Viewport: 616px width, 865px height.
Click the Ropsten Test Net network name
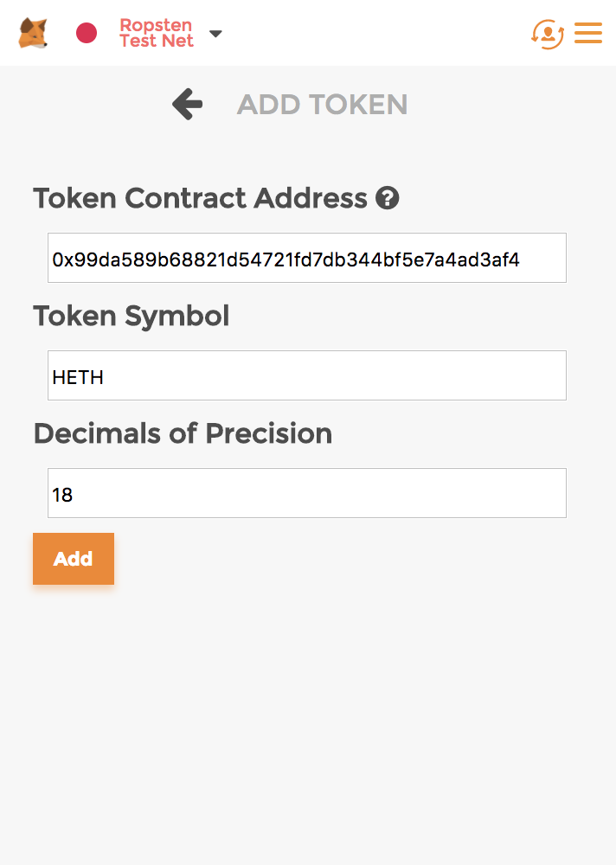pyautogui.click(x=157, y=33)
